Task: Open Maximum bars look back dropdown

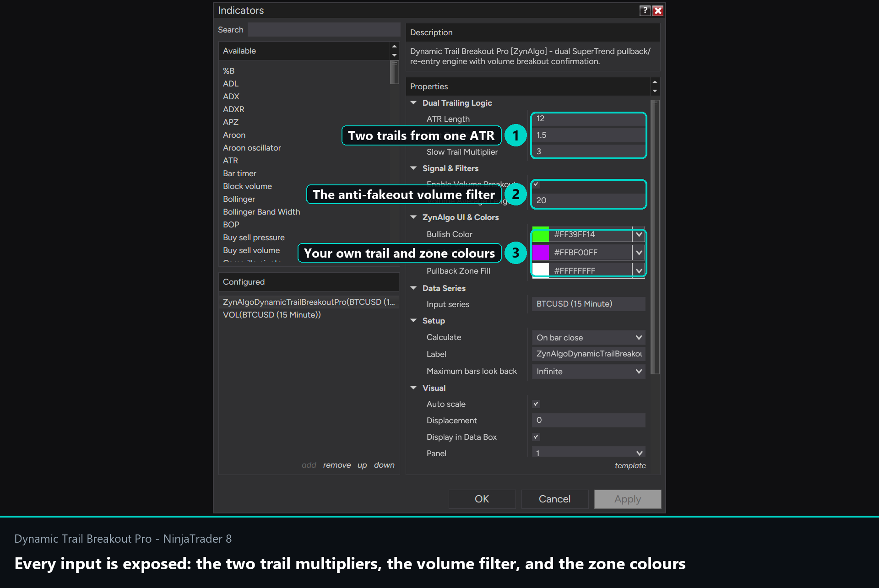Action: pos(589,372)
